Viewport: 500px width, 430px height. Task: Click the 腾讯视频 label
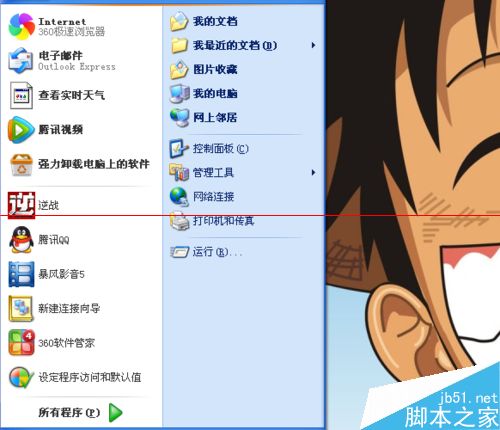pos(60,130)
